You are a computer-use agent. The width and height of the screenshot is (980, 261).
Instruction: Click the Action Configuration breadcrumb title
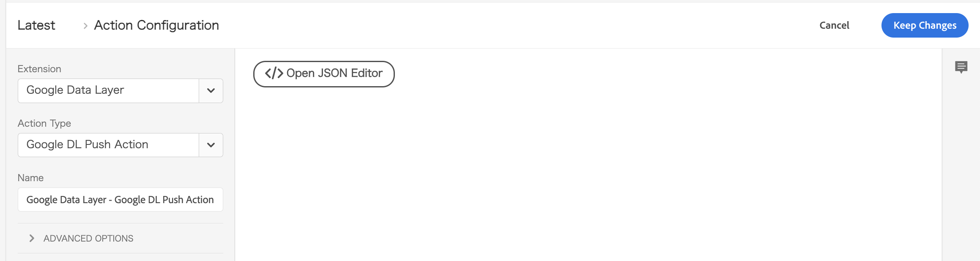pos(156,25)
